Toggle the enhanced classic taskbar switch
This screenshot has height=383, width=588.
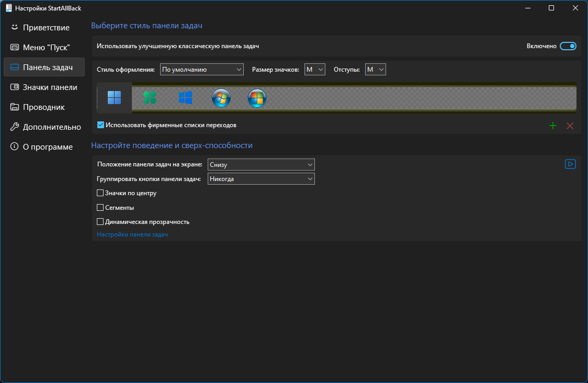pos(568,46)
